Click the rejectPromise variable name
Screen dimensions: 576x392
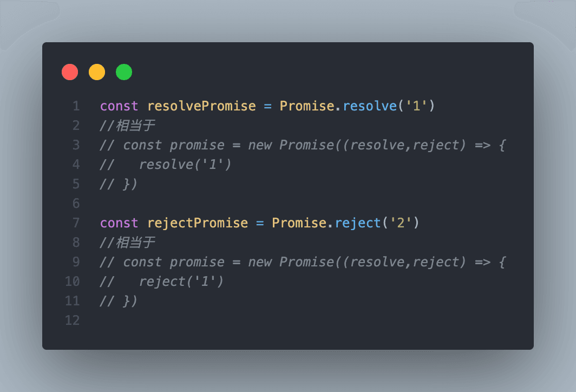pyautogui.click(x=198, y=223)
